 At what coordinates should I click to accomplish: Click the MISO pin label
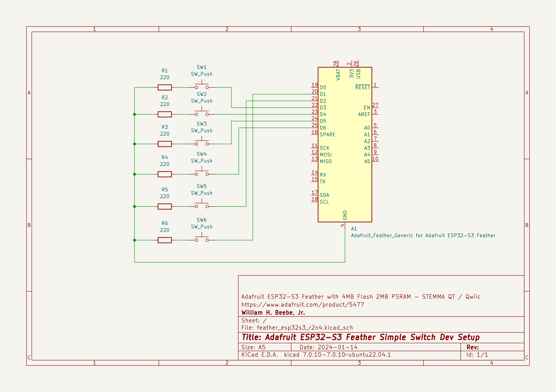326,161
